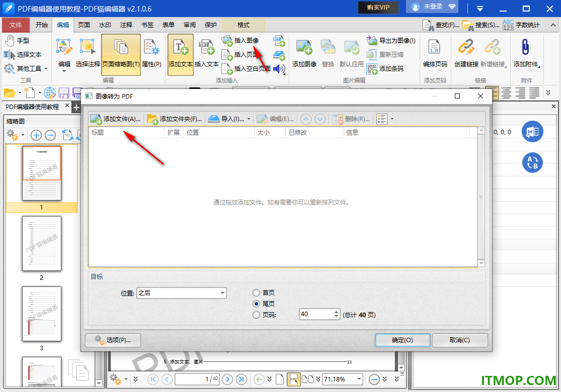The image size is (561, 392).
Task: Click the OK (确定) button
Action: click(403, 340)
